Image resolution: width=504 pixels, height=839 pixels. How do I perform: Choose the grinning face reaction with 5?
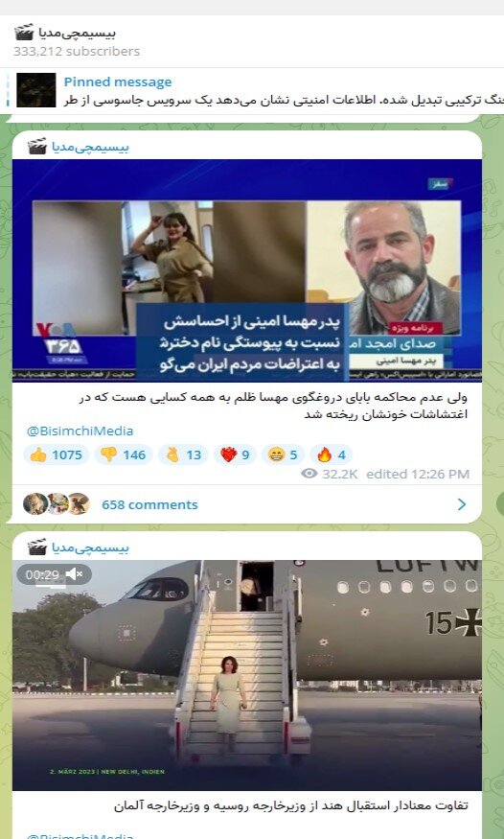pos(284,454)
